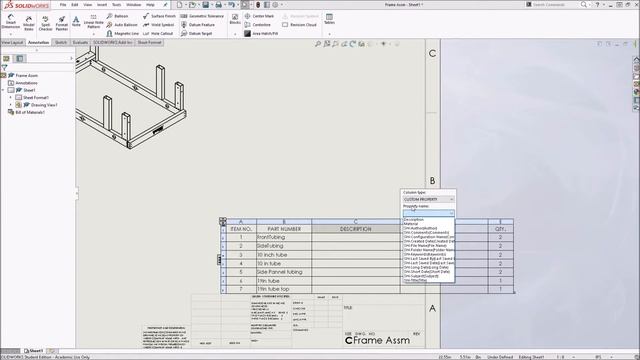This screenshot has width=640, height=360.
Task: Add a Datum Feature symbol
Action: point(198,25)
